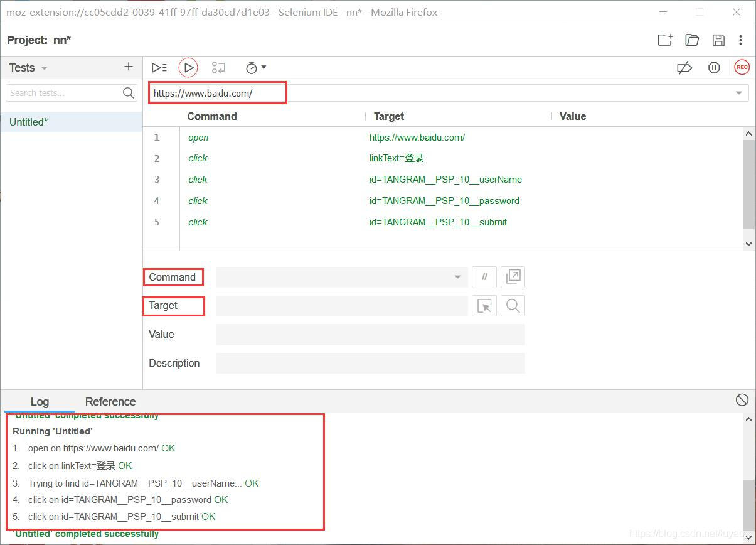
Task: Toggle the enable/disable command comment button
Action: point(484,277)
